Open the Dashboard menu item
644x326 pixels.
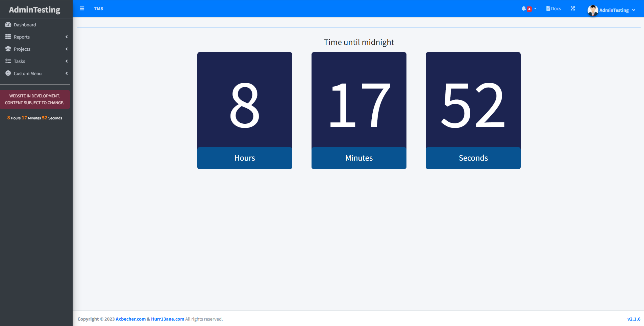coord(25,25)
